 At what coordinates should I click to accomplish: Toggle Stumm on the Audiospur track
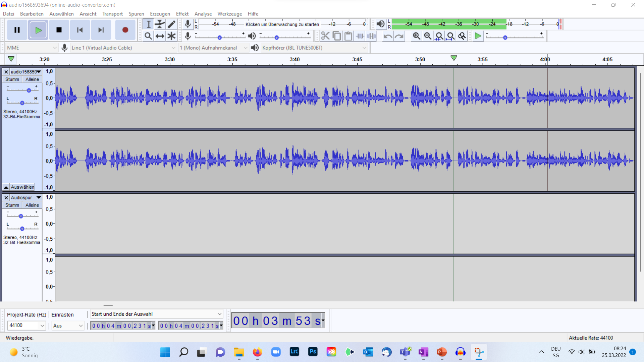tap(12, 205)
